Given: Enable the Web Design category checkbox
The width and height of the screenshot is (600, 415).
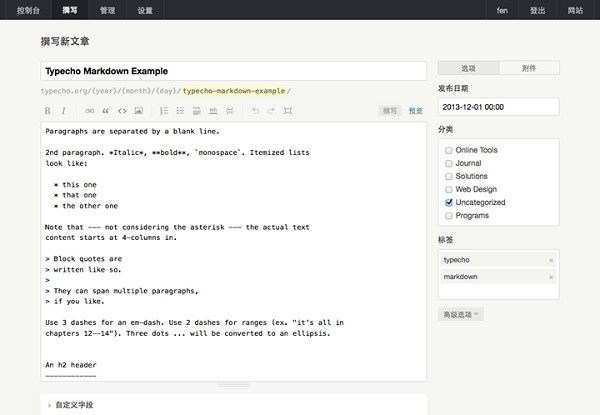Looking at the screenshot, I should [x=448, y=189].
